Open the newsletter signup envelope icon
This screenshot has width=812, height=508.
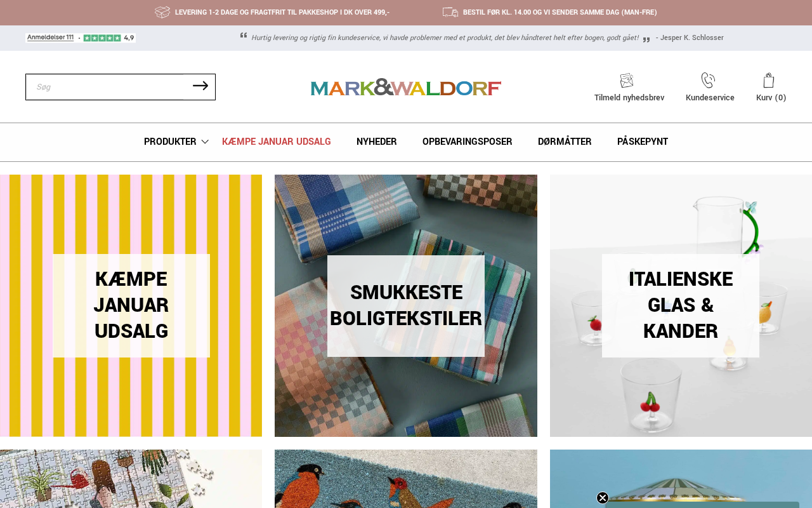[x=627, y=81]
